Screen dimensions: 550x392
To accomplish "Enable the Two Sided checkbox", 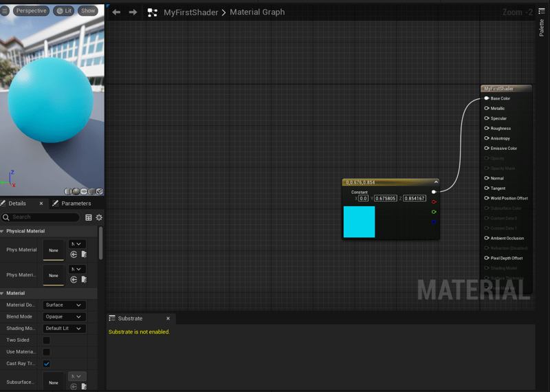I will point(47,340).
